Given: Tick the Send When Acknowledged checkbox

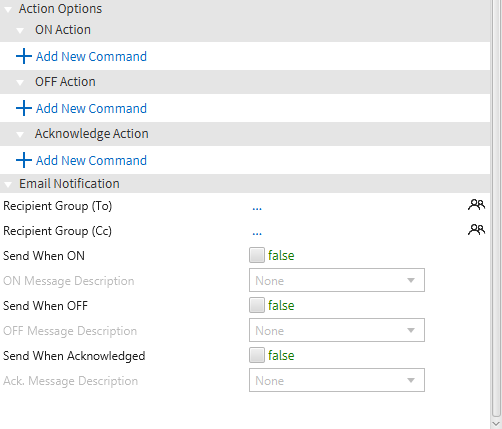Looking at the screenshot, I should [x=257, y=355].
